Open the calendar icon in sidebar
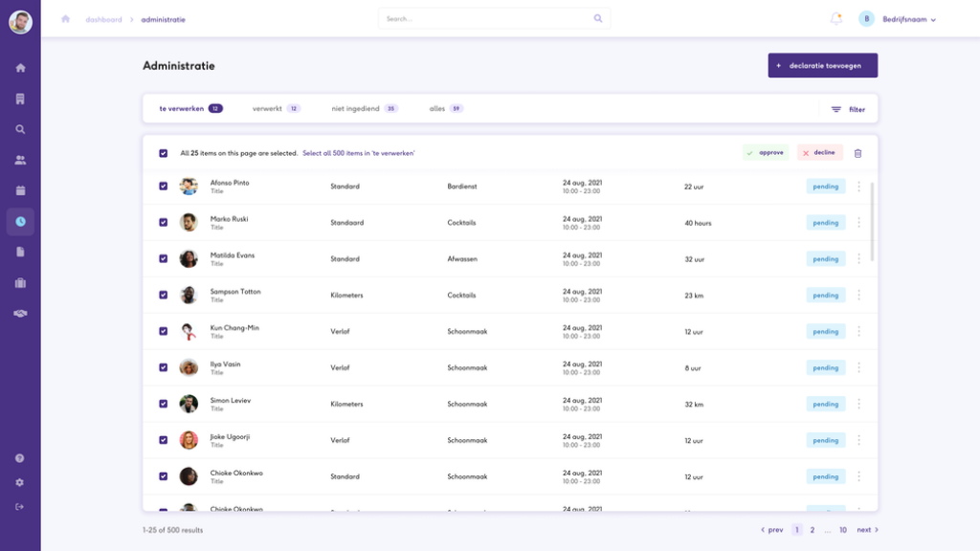This screenshot has height=551, width=980. (20, 190)
